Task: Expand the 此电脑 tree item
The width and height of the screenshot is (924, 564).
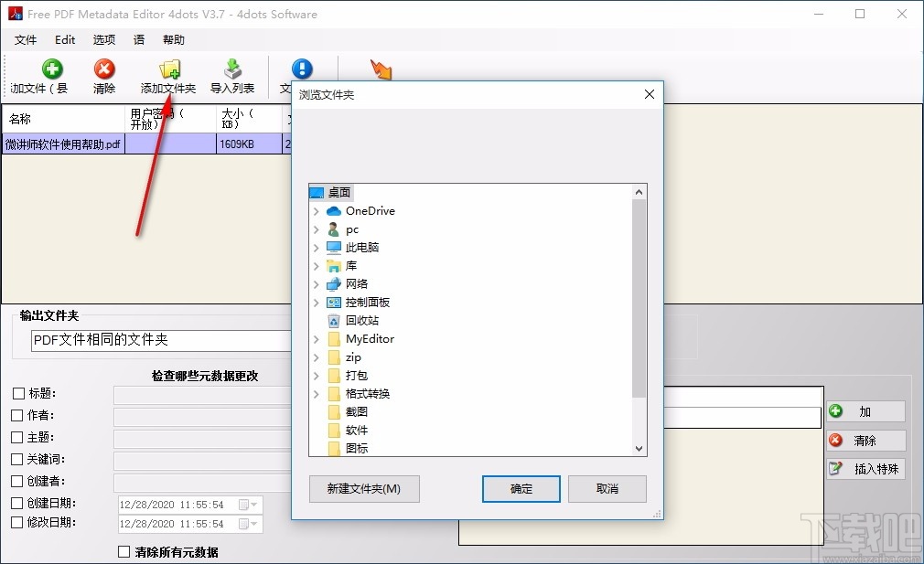Action: click(317, 247)
